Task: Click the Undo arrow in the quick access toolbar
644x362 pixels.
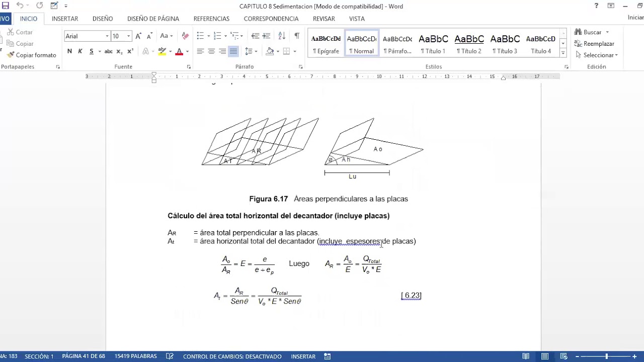Action: pyautogui.click(x=20, y=6)
